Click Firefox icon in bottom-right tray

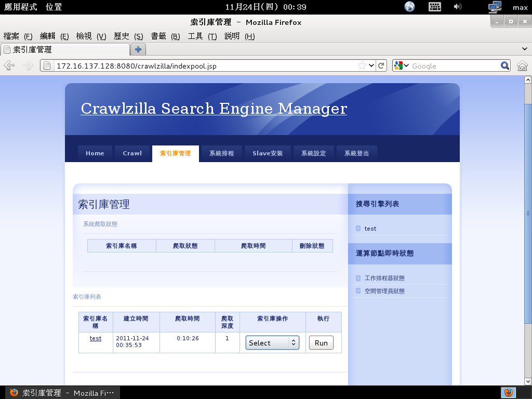508,393
